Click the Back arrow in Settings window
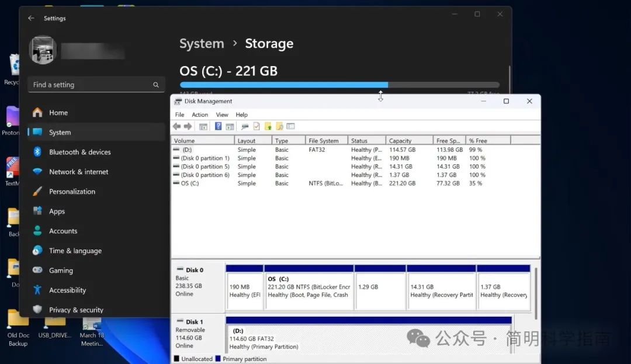The height and width of the screenshot is (364, 631). coord(31,18)
